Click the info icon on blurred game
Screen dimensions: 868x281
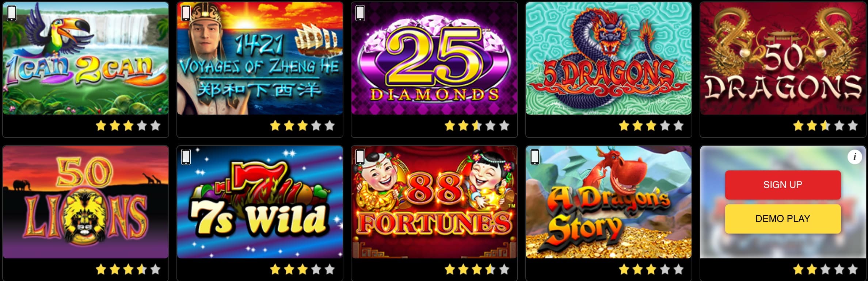pyautogui.click(x=854, y=157)
